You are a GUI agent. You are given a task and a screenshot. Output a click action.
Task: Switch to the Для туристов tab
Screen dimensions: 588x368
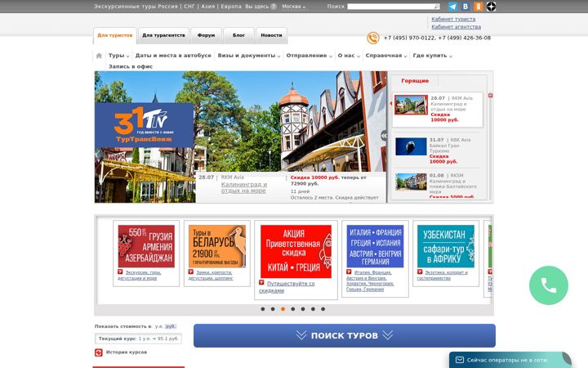click(115, 35)
